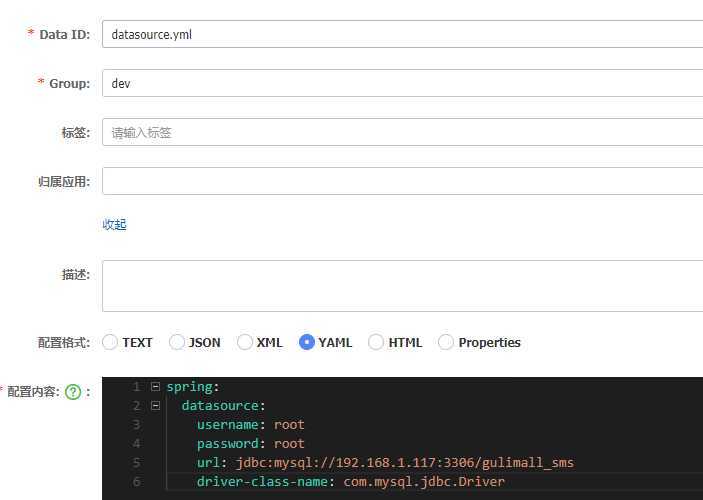Place cursor on the password: root line
Viewport: 703px width, 500px height.
coord(250,443)
